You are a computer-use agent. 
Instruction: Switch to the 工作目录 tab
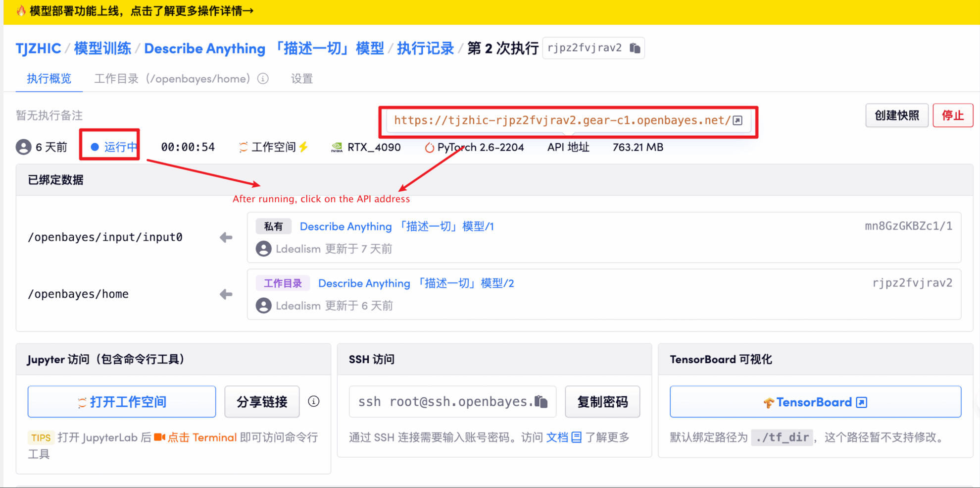click(x=172, y=79)
